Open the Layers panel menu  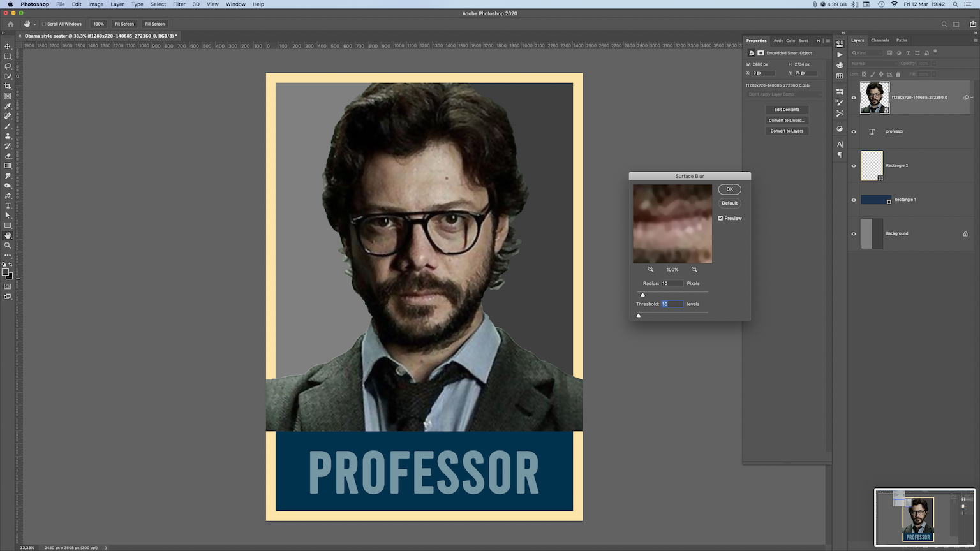click(975, 40)
